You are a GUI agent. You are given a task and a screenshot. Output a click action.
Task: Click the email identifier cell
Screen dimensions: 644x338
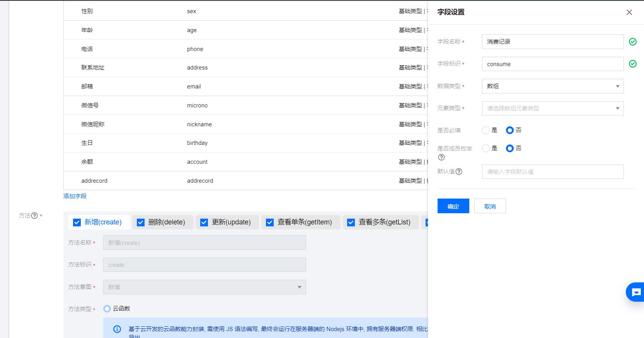[194, 87]
